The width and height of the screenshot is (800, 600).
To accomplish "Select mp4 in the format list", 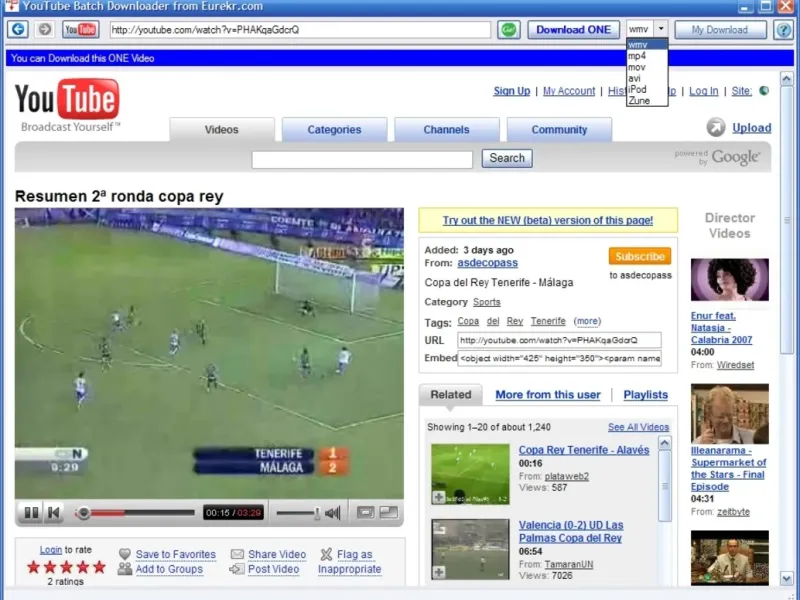I will (x=647, y=56).
